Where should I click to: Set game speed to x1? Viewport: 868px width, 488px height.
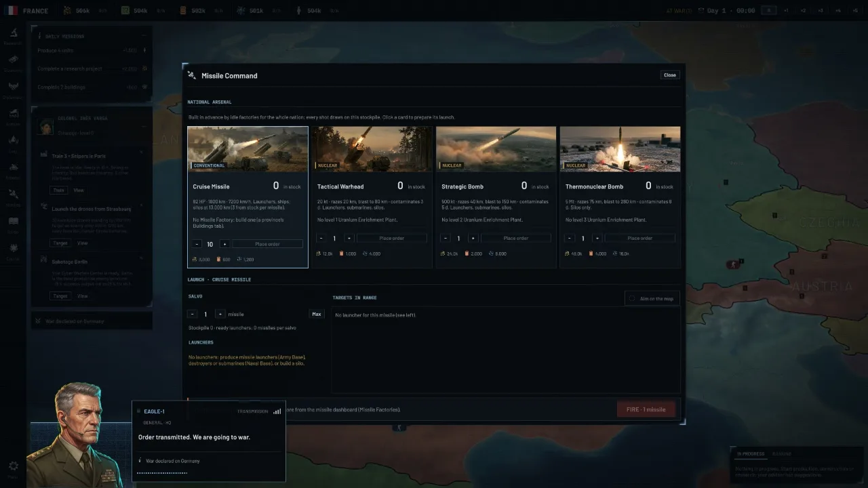click(786, 11)
